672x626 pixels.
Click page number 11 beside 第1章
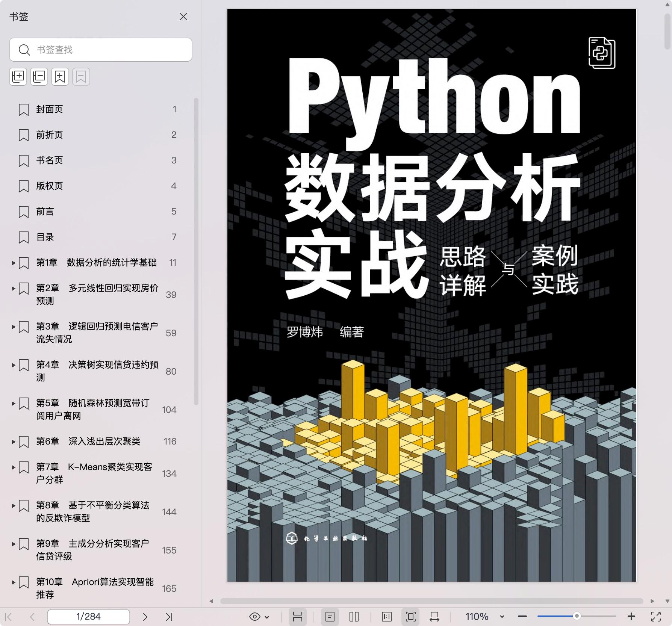click(x=173, y=263)
